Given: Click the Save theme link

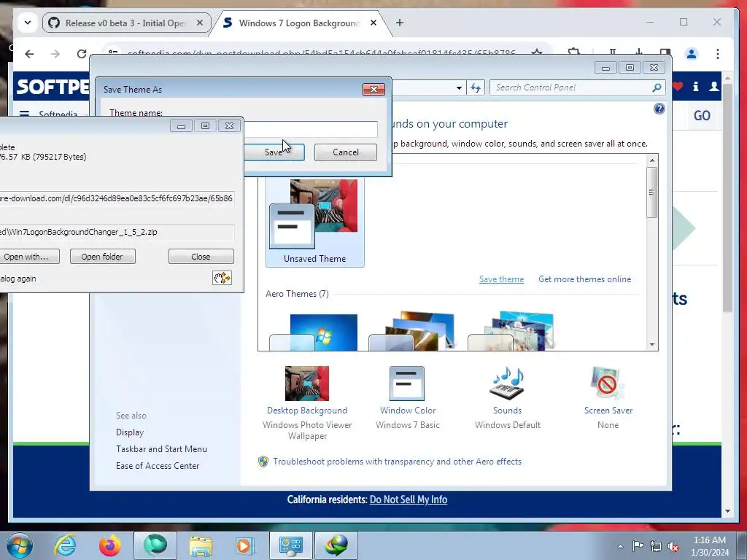Looking at the screenshot, I should 501,279.
